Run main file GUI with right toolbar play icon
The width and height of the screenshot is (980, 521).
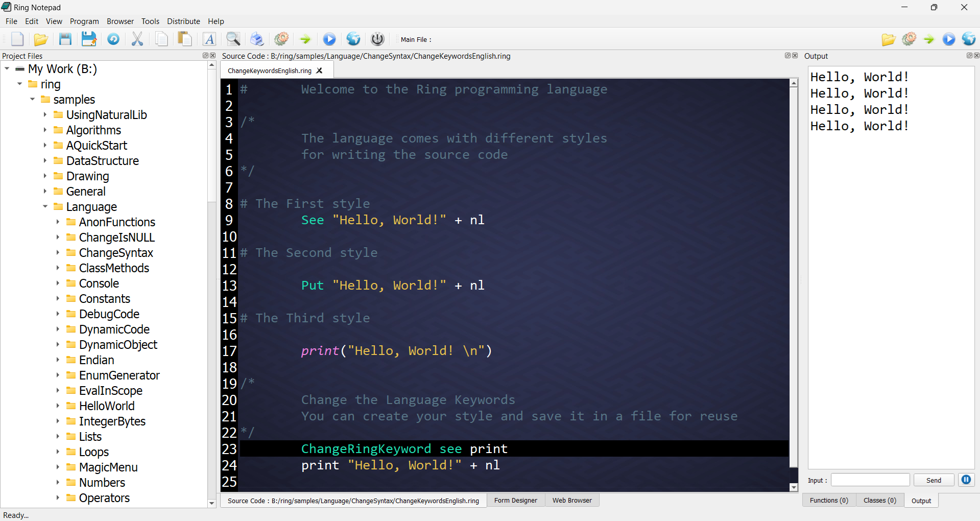tap(949, 39)
